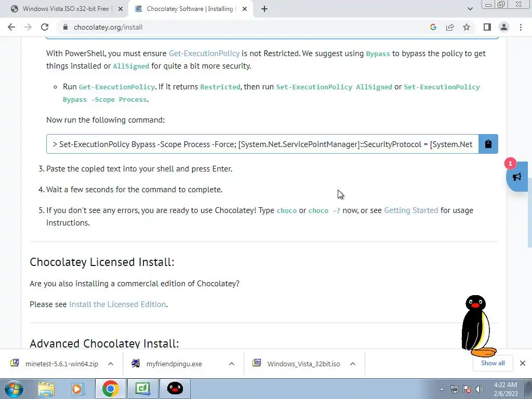
Task: Open the Getting Started link
Action: click(x=411, y=210)
